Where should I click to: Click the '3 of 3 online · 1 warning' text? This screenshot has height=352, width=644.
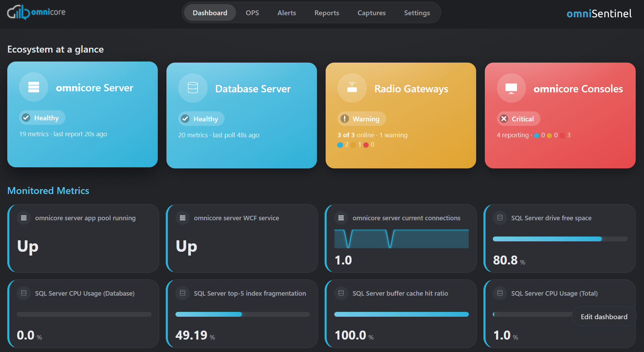point(372,135)
